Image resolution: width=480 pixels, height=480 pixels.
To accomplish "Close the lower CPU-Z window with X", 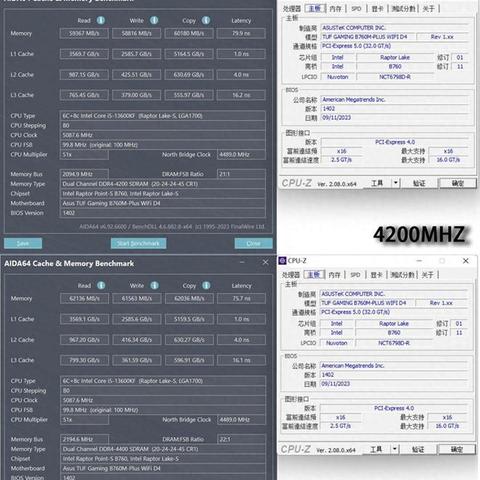I will [x=466, y=261].
